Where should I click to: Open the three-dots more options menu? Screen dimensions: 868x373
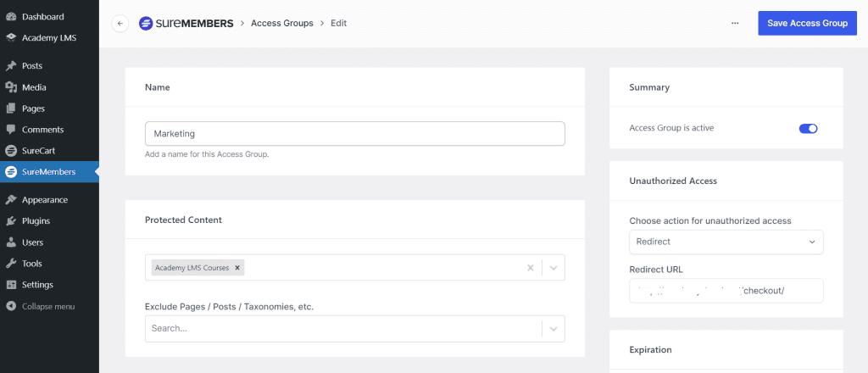coord(735,23)
